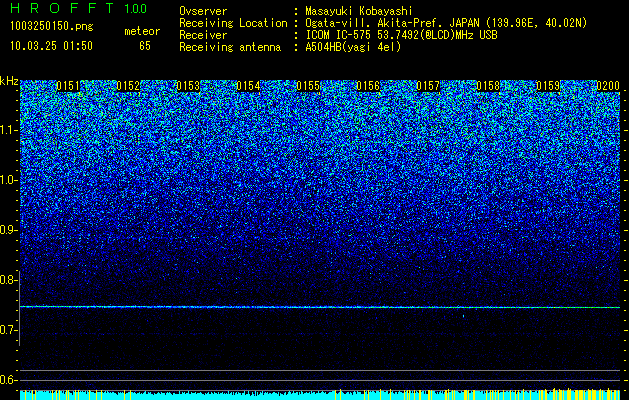Click the kHz axis unit label
The height and width of the screenshot is (400, 629).
pyautogui.click(x=9, y=81)
